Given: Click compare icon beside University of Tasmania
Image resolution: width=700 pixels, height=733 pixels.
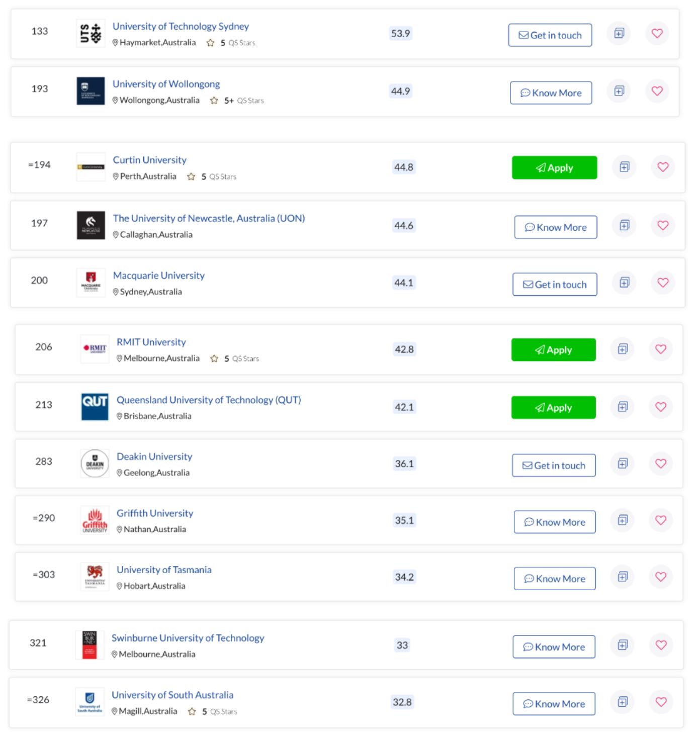Looking at the screenshot, I should tap(623, 577).
